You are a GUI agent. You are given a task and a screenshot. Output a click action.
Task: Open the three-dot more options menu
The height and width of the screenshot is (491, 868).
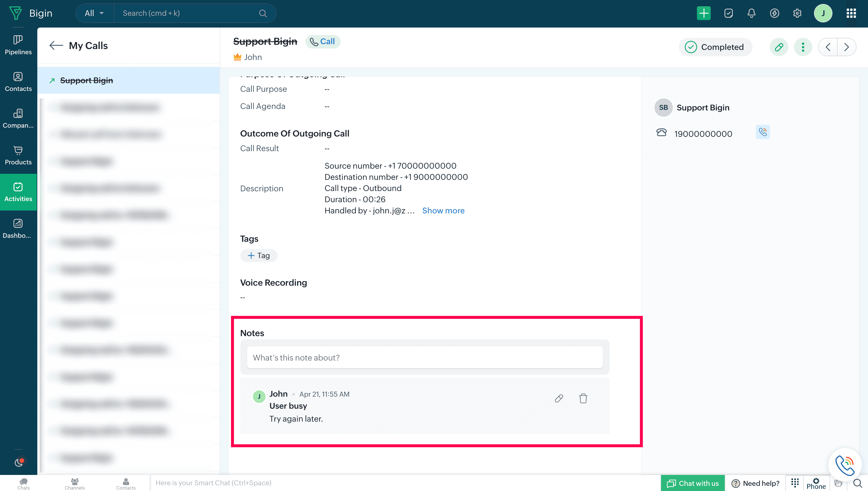(803, 47)
